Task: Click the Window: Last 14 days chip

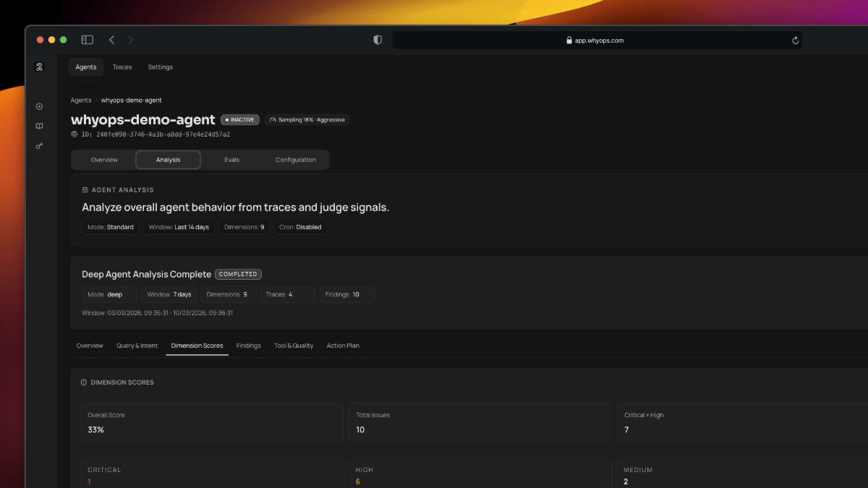Action: point(179,227)
